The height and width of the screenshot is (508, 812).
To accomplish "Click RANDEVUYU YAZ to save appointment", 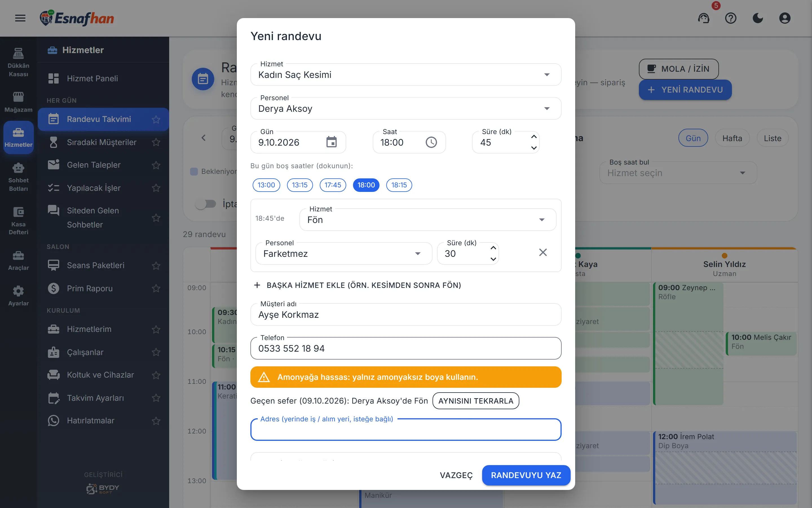I will point(526,475).
